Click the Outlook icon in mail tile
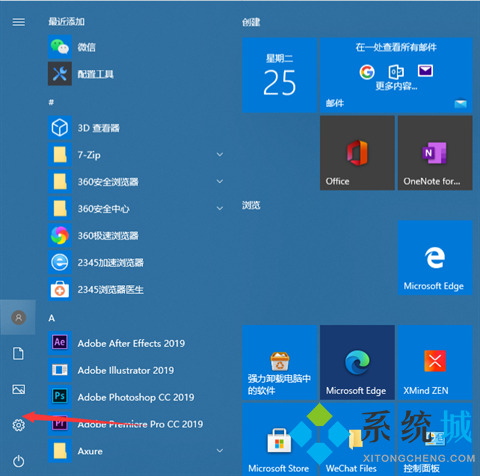 (396, 72)
